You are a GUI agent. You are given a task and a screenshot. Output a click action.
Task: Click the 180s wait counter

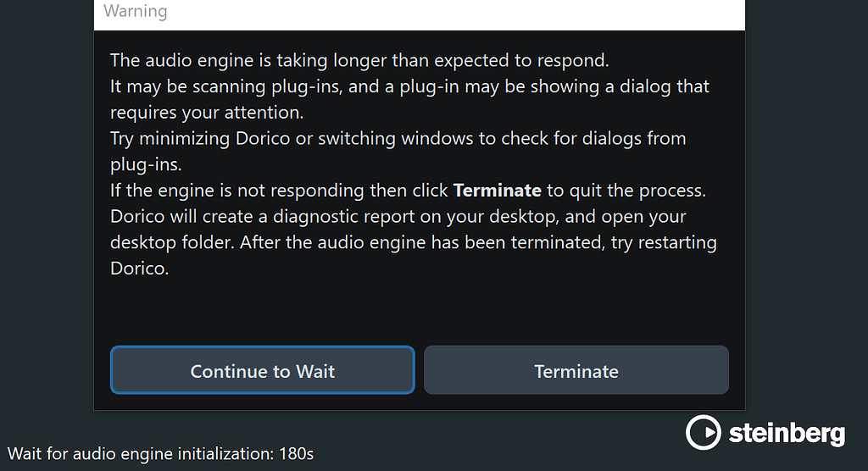click(x=296, y=454)
